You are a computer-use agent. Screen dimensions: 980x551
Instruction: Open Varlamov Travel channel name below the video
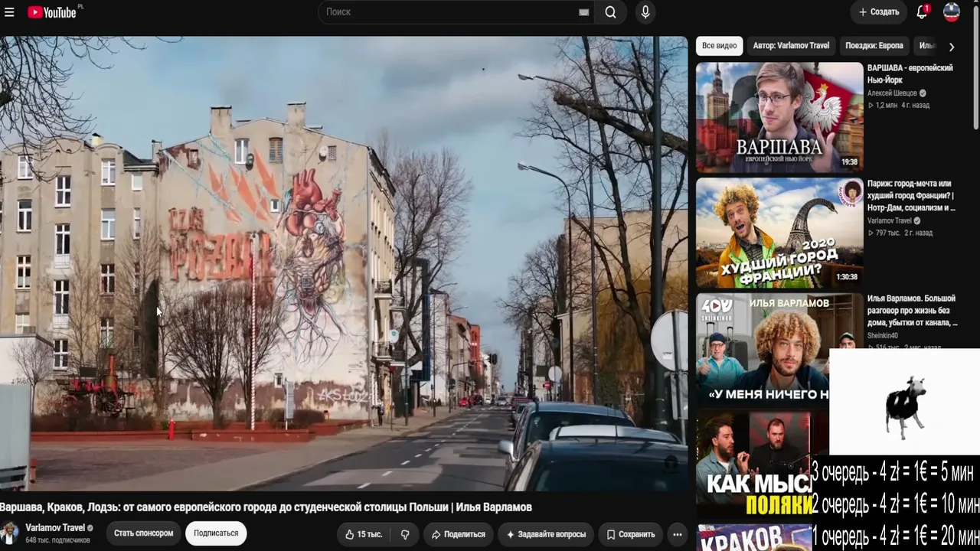[x=55, y=528]
